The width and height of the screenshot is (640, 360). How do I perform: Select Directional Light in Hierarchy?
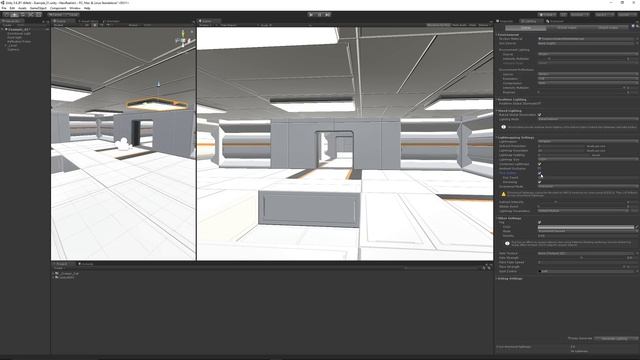(x=19, y=33)
